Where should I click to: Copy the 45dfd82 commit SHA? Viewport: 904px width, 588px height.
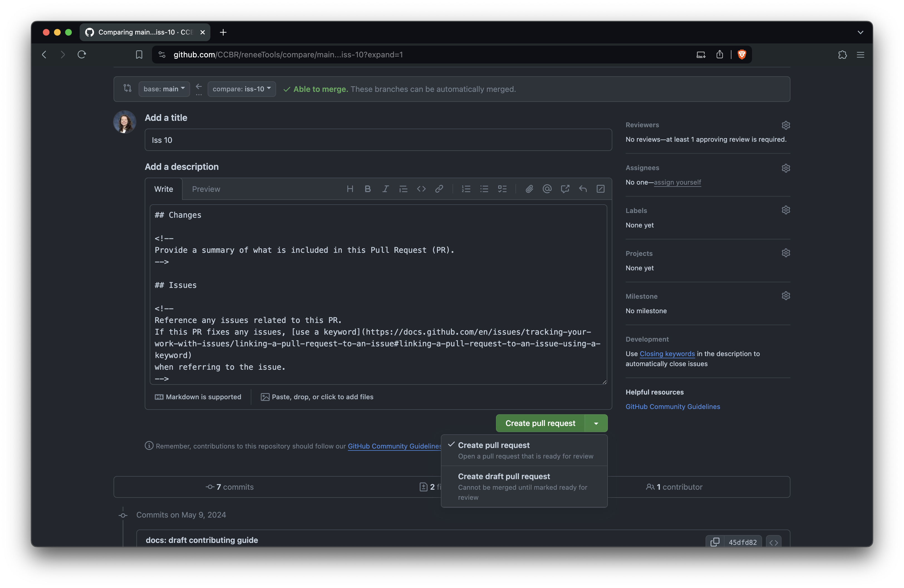click(x=714, y=542)
